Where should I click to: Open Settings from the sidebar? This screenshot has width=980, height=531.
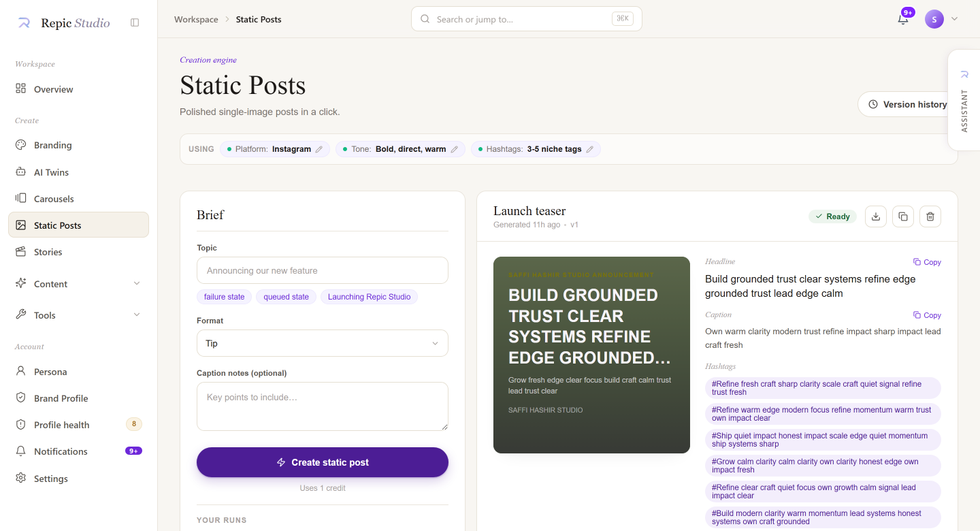pos(78,479)
